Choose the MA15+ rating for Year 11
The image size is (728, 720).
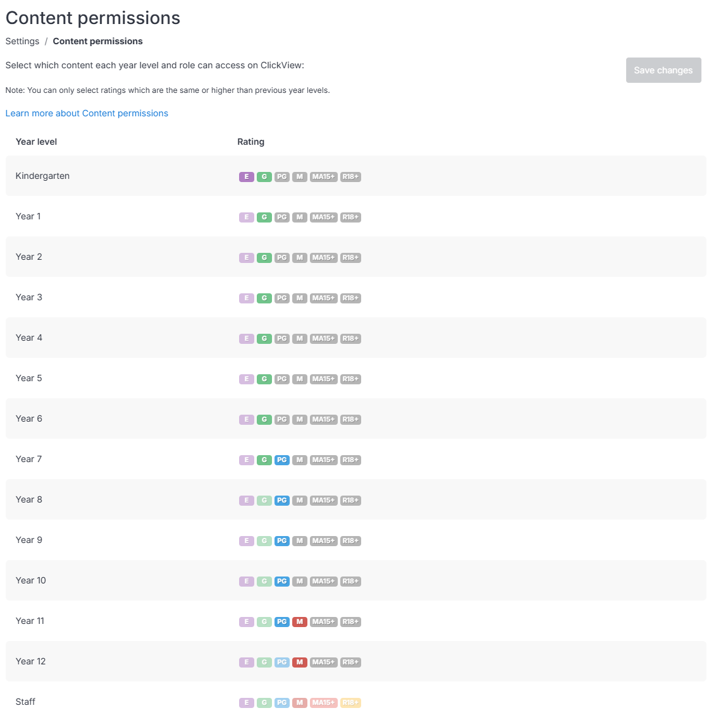[324, 621]
